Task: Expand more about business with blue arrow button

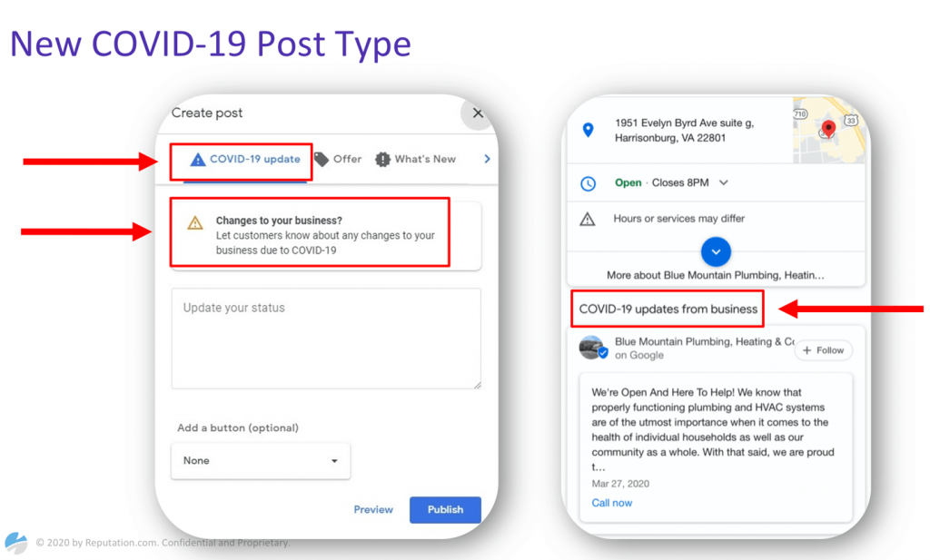Action: pos(716,251)
